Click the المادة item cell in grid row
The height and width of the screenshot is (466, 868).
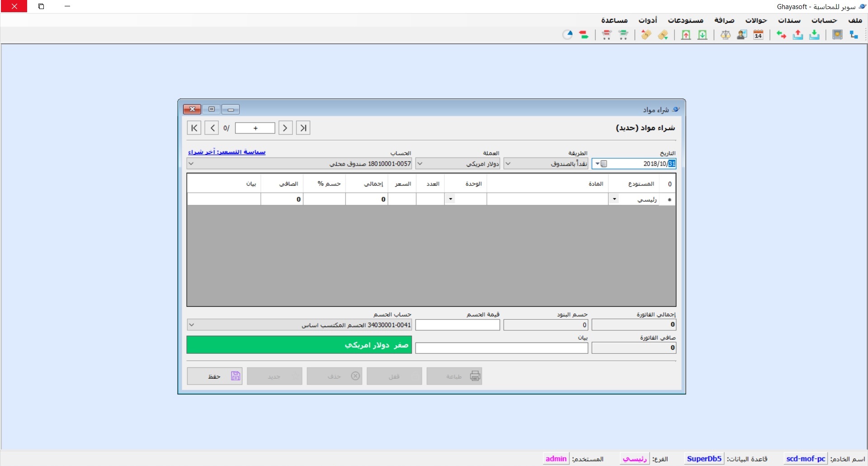(x=547, y=199)
